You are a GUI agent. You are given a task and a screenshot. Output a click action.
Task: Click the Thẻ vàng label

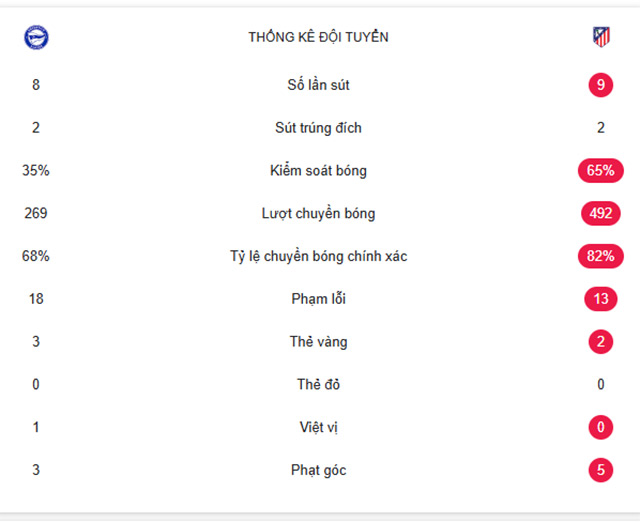[x=318, y=342]
